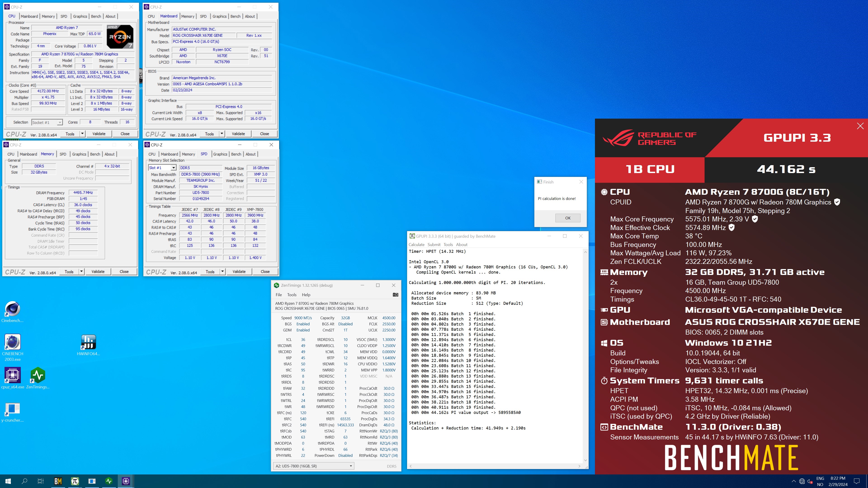This screenshot has height=488, width=868.
Task: Open the A2: UD5-7800 module dropdown
Action: 313,466
